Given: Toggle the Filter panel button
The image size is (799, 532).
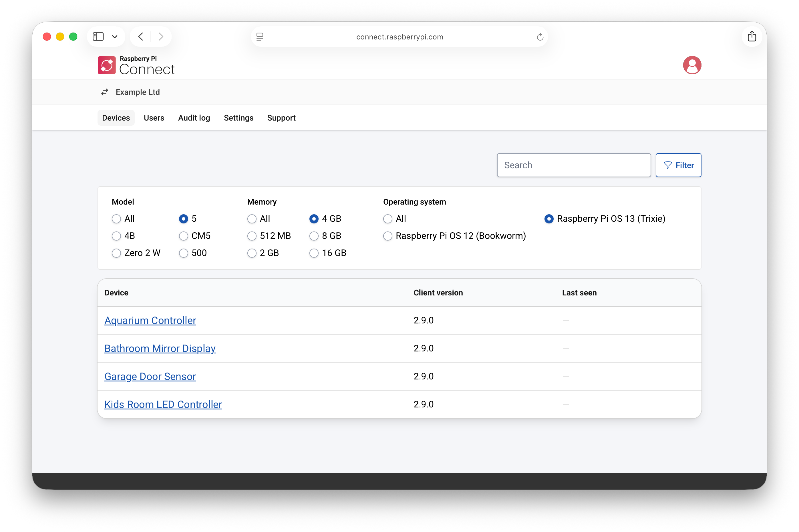Looking at the screenshot, I should click(678, 165).
